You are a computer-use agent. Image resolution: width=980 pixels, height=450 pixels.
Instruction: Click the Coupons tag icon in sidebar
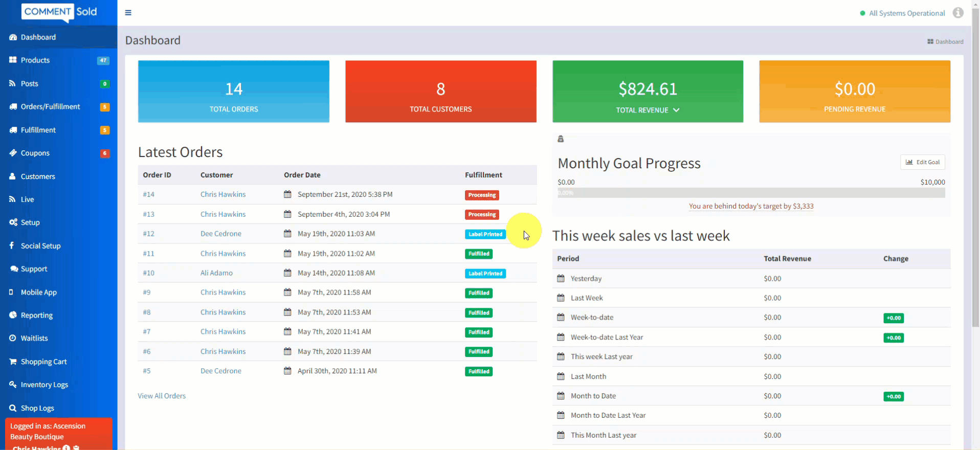click(x=13, y=153)
